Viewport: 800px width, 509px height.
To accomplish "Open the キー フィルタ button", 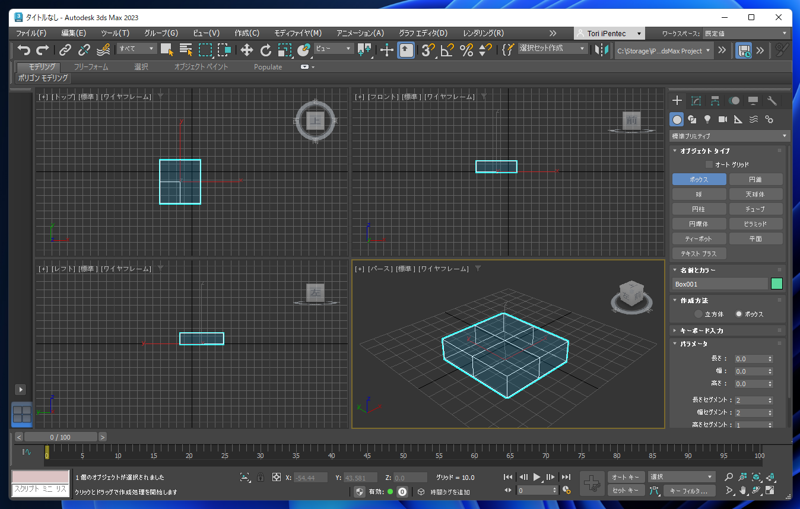I will [x=689, y=491].
